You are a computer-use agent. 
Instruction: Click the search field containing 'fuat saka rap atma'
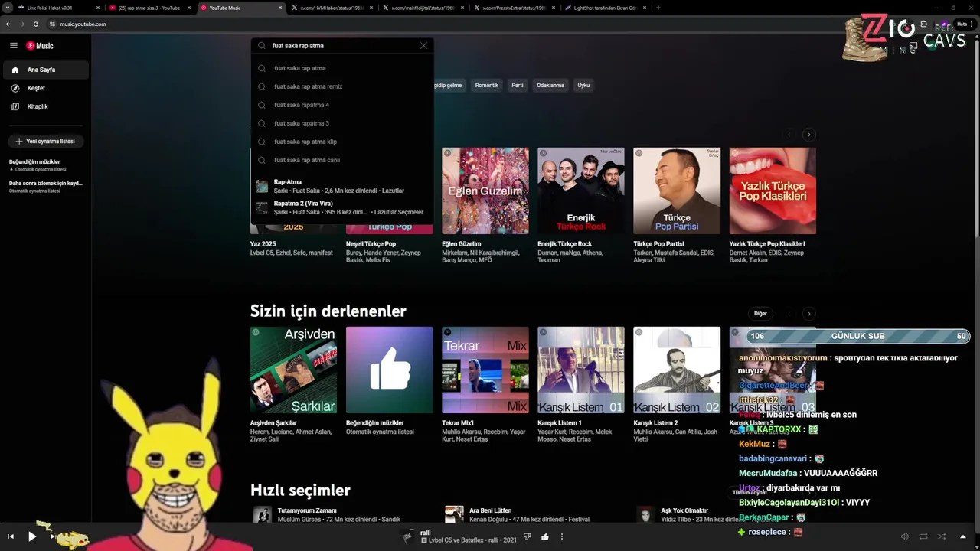[342, 46]
